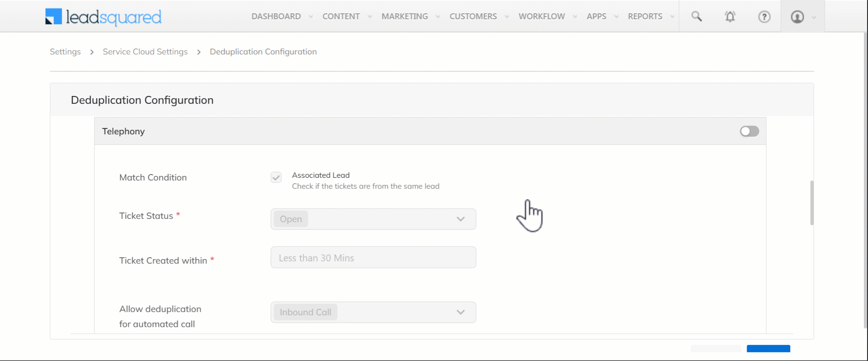
Task: Expand the arrow beside CUSTOMERS
Action: (507, 16)
